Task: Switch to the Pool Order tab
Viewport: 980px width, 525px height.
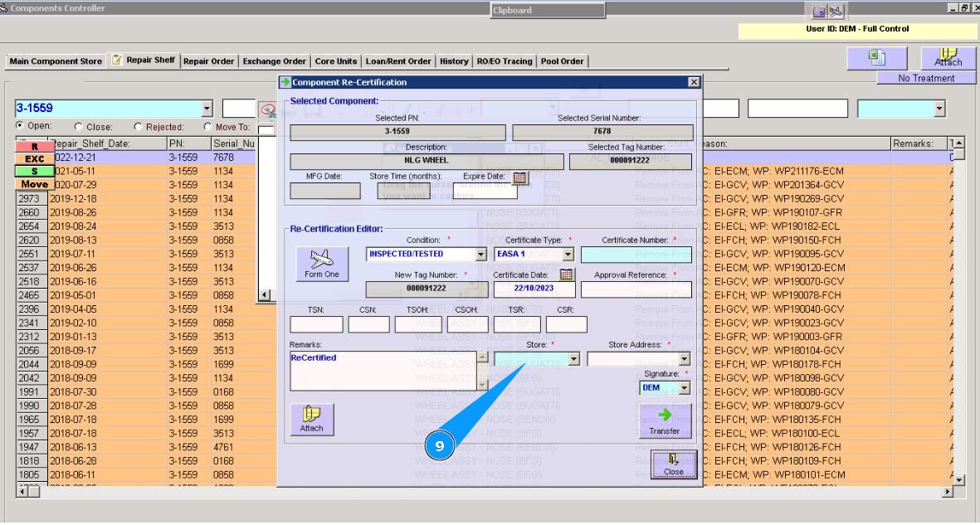Action: coord(562,61)
